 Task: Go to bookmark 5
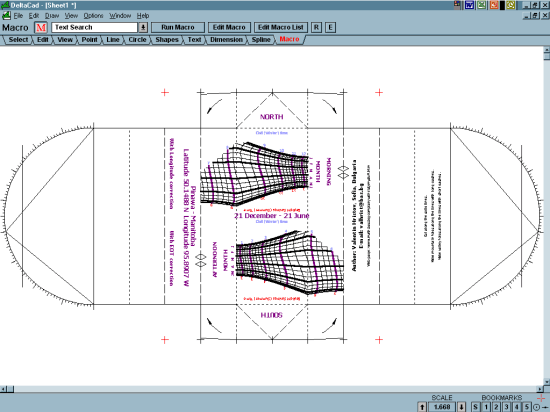coord(527,407)
